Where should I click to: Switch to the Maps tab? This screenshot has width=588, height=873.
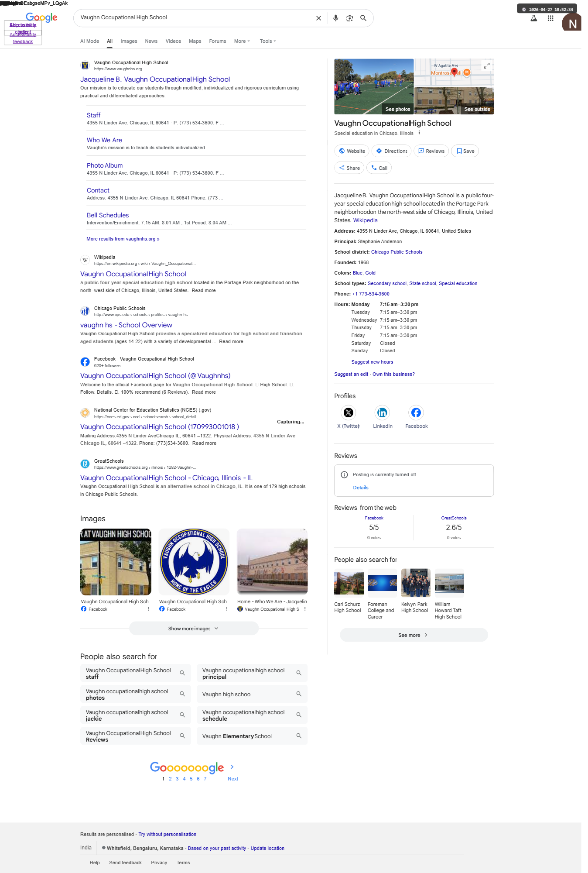195,41
